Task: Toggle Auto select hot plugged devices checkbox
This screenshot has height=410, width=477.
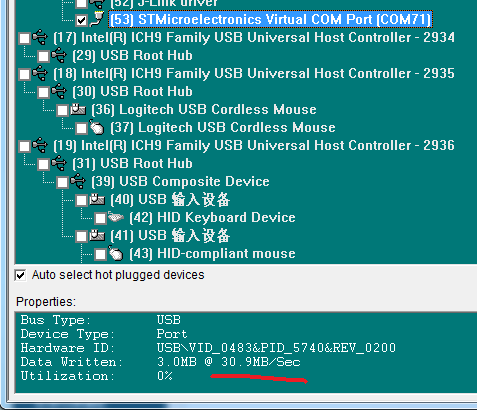Action: (21, 275)
